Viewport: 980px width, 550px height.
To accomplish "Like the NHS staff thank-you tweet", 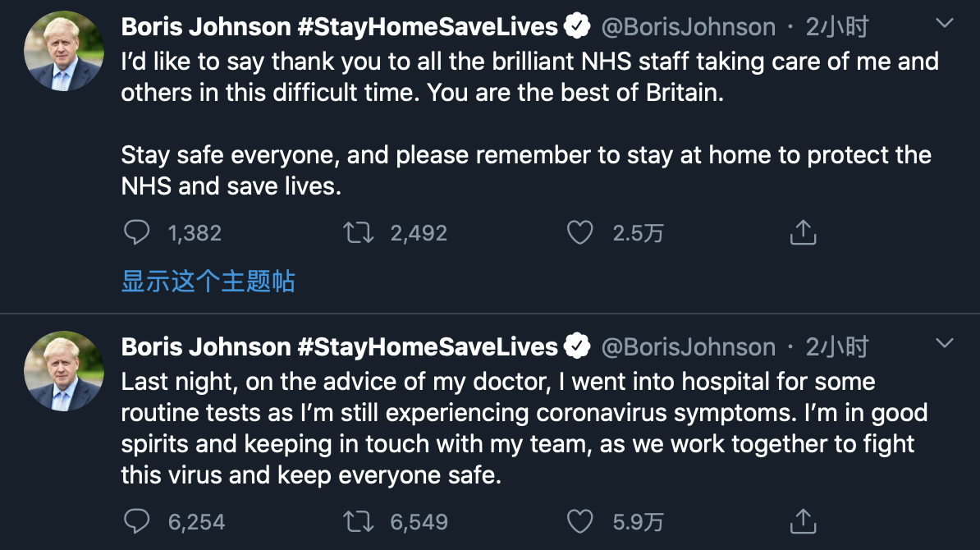I will click(x=580, y=233).
